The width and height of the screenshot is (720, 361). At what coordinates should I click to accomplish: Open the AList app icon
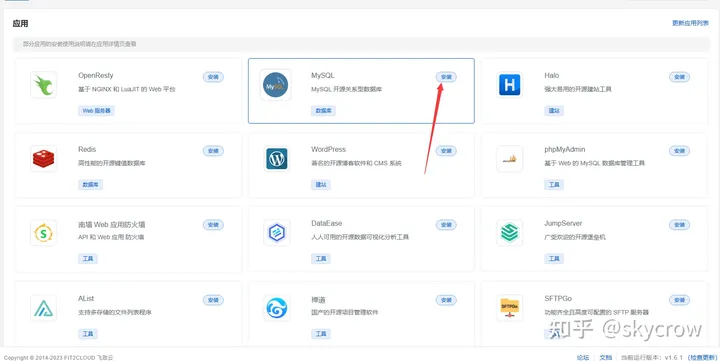[44, 308]
